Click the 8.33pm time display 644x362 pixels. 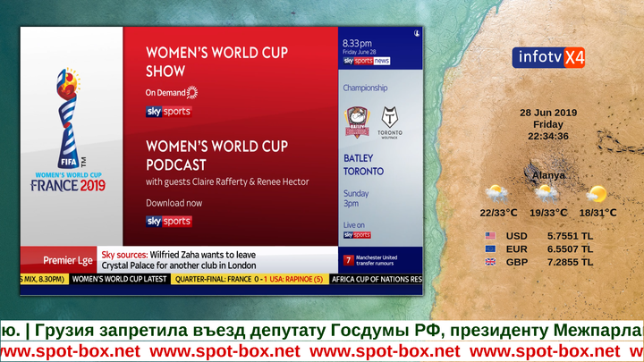(357, 43)
